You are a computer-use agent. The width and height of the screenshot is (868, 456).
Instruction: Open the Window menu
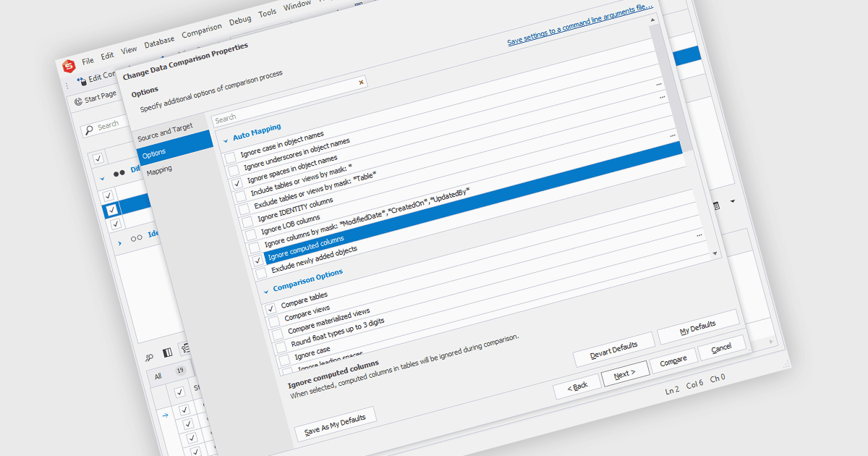(x=297, y=7)
